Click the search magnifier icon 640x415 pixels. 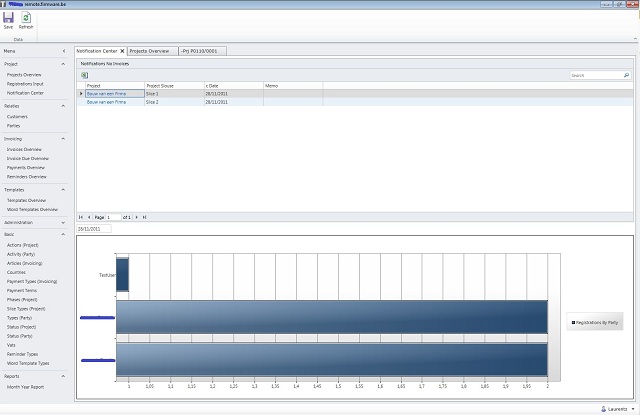tap(626, 75)
